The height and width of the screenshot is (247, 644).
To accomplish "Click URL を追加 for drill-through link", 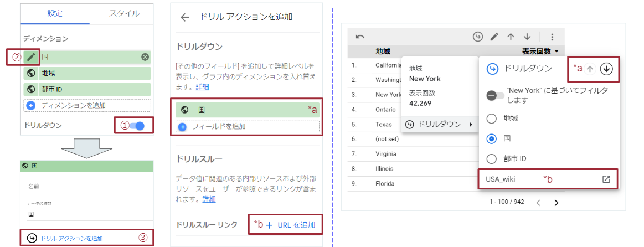I will pyautogui.click(x=291, y=224).
